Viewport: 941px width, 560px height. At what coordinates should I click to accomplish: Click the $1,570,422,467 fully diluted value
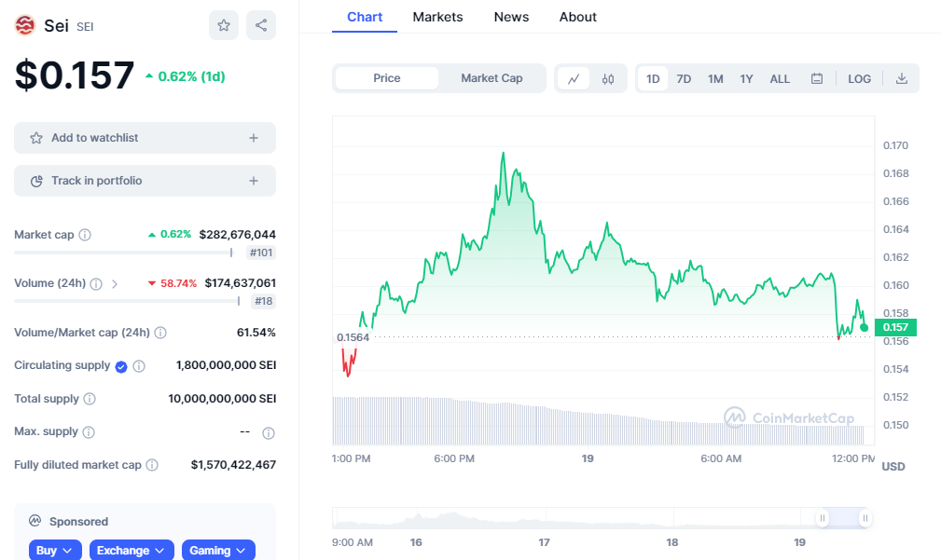coord(233,465)
